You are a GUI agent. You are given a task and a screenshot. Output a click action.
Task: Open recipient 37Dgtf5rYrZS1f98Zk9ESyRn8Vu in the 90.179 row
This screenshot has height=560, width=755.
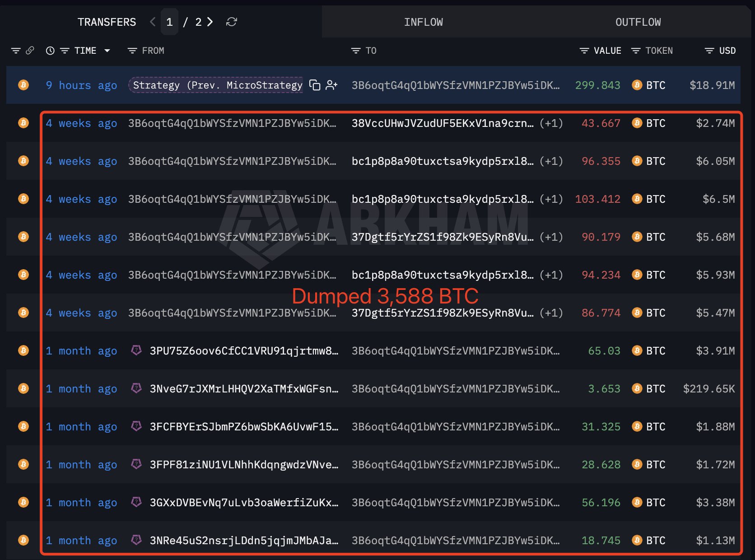coord(443,237)
